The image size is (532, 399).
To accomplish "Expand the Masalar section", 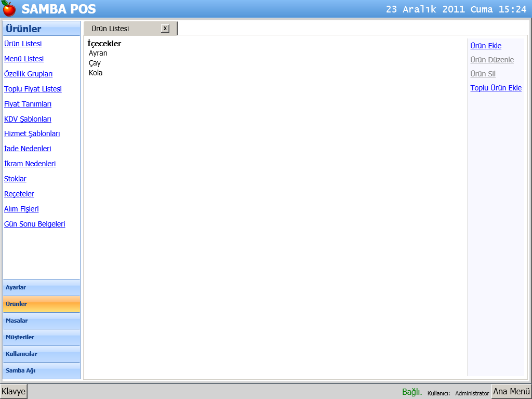I will point(42,321).
